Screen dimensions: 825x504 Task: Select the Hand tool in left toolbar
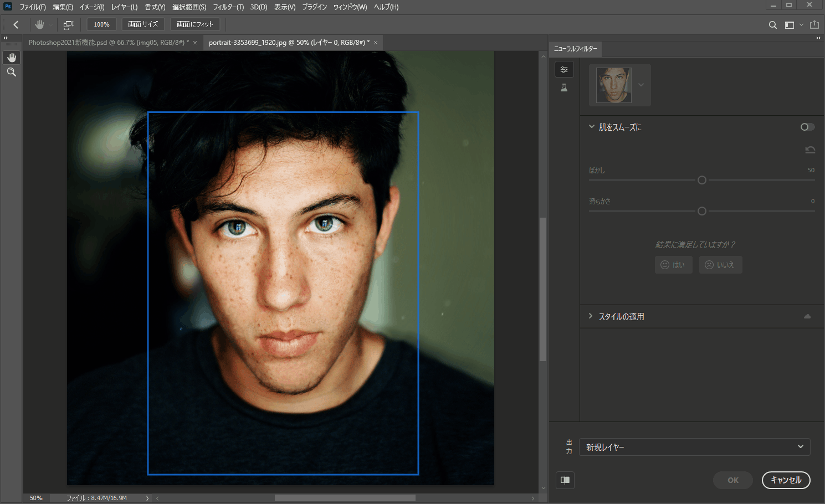point(12,58)
